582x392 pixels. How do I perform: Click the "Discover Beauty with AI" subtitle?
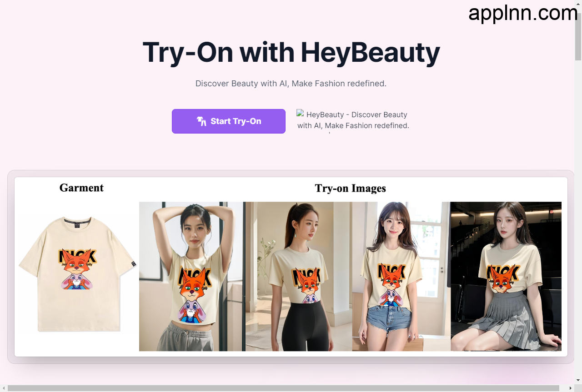tap(291, 84)
